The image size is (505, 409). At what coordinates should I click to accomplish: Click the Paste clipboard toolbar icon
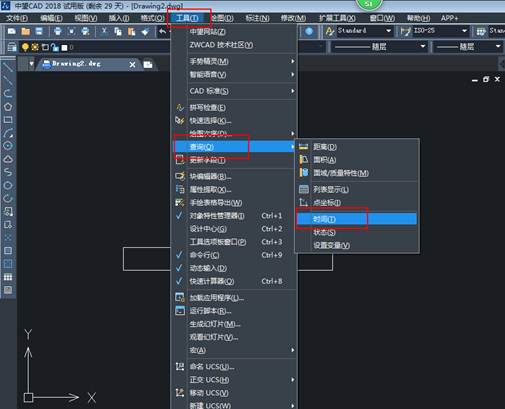point(131,31)
